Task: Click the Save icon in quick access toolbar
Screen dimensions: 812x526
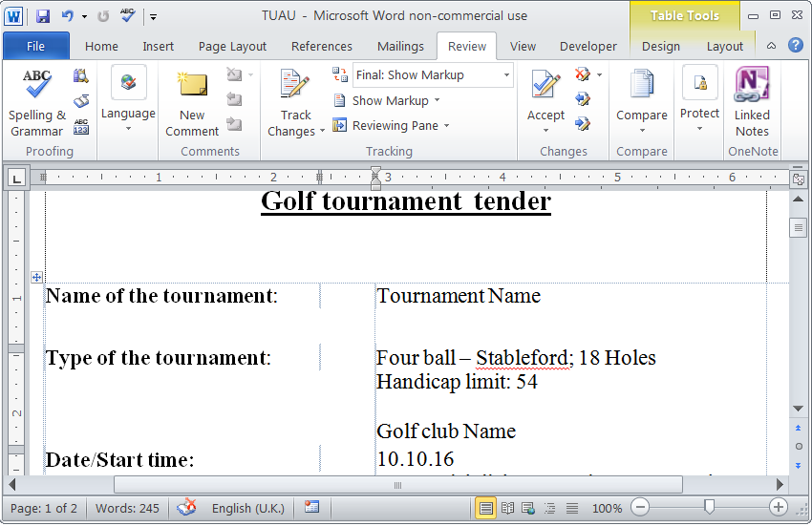Action: (x=43, y=16)
